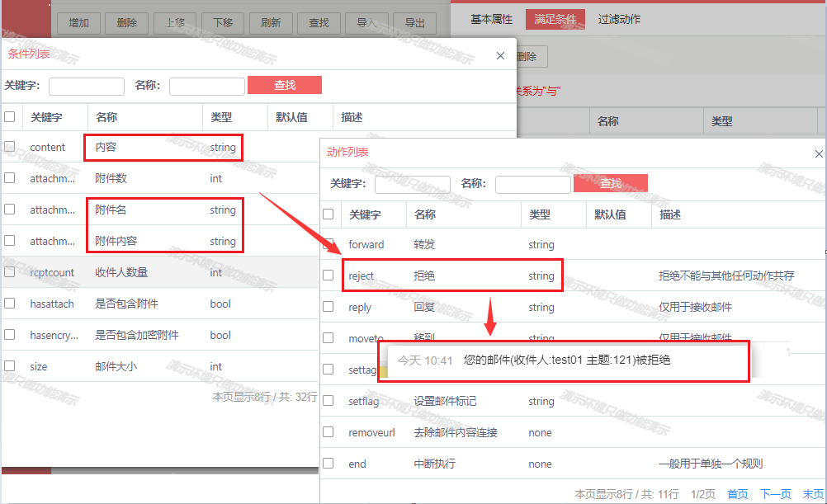The image size is (827, 504).
Task: Close the 条件列表 dialog
Action: pyautogui.click(x=500, y=56)
